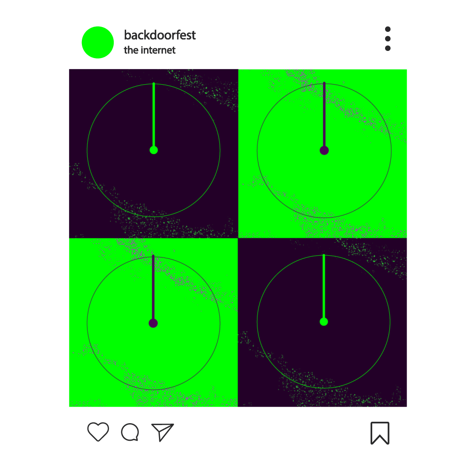Click the green clock hand in bottom-right tile
Screen dimensions: 476x476
pos(324,287)
